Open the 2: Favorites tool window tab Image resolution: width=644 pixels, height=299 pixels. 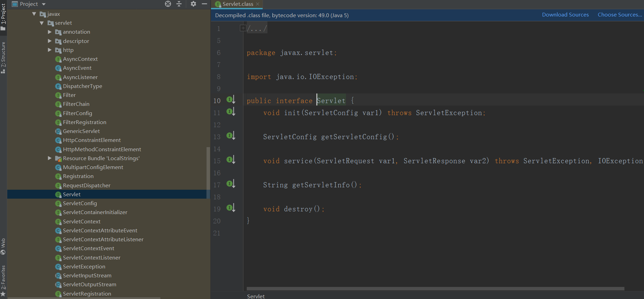pyautogui.click(x=3, y=280)
